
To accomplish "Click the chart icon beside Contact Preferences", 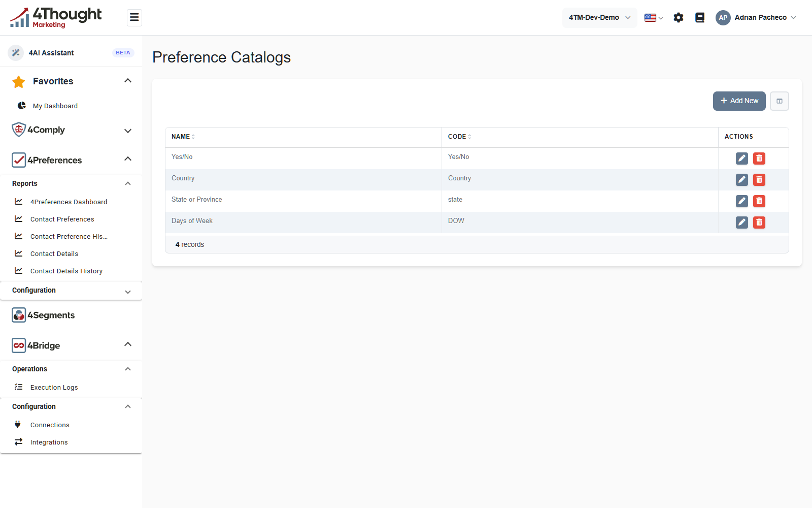I will tap(19, 219).
